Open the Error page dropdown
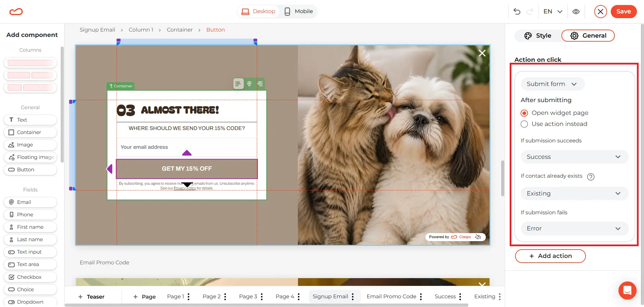 click(x=574, y=228)
